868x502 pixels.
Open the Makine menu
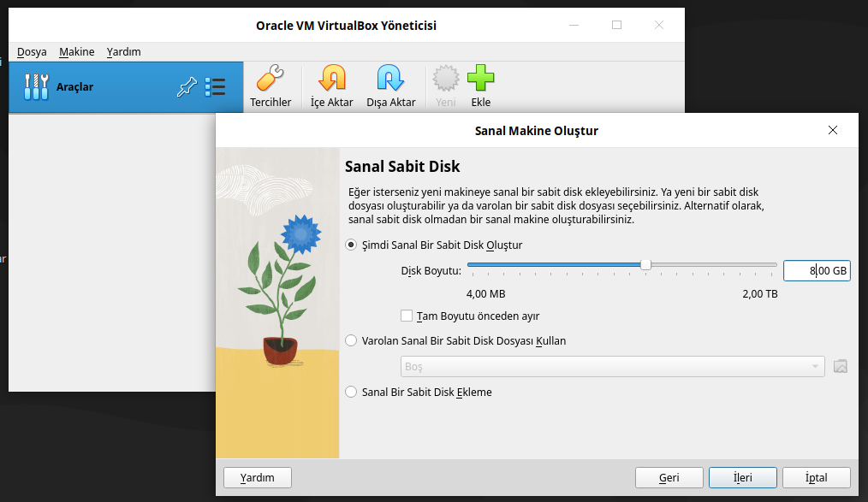(76, 52)
